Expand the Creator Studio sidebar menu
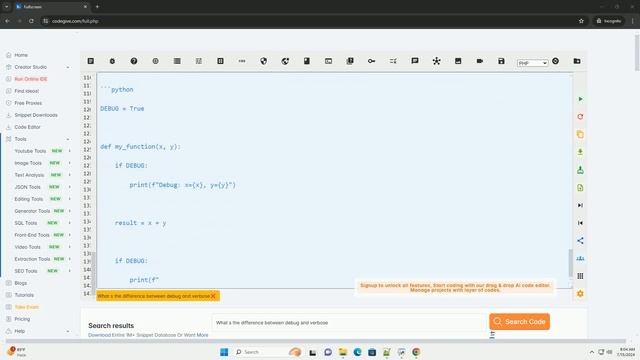640x360 pixels. tap(68, 67)
